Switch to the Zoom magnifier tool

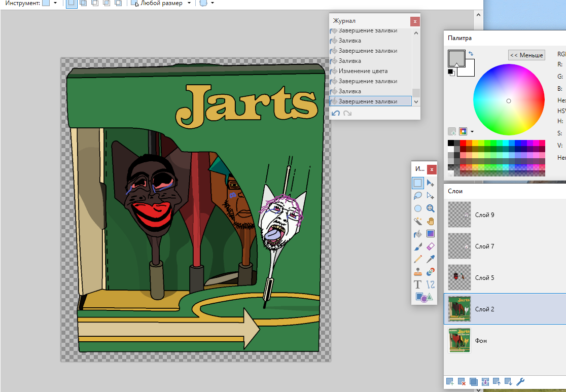pyautogui.click(x=431, y=208)
